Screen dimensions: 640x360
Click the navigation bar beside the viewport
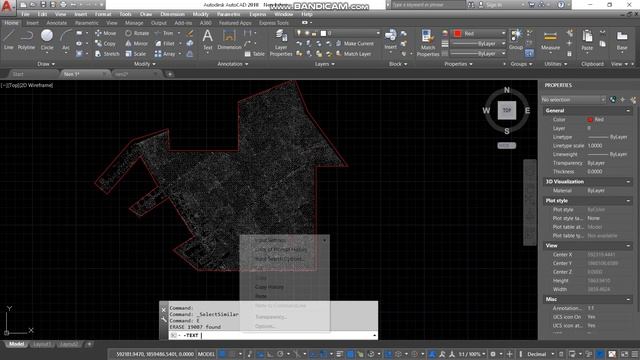click(530, 202)
